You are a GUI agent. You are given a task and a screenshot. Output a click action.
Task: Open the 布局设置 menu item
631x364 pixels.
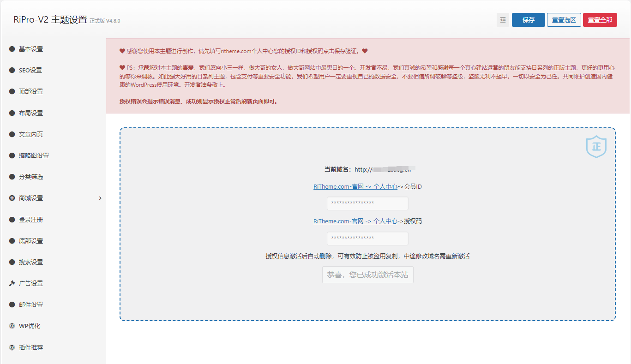click(53, 113)
